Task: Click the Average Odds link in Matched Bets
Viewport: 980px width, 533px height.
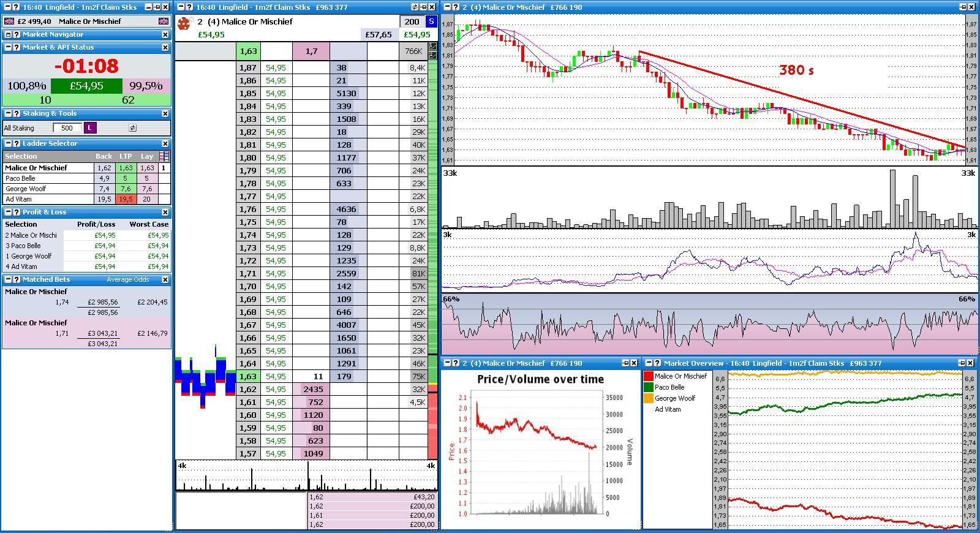Action: pos(127,279)
